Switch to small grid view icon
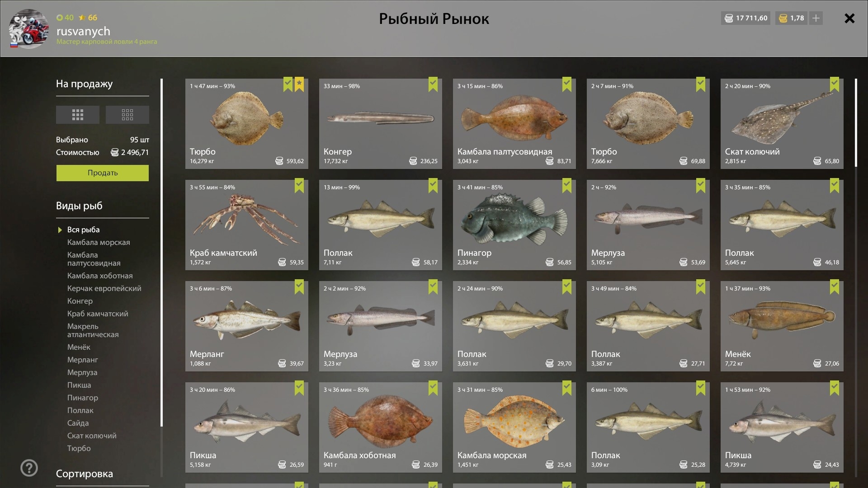The height and width of the screenshot is (488, 868). pos(127,115)
